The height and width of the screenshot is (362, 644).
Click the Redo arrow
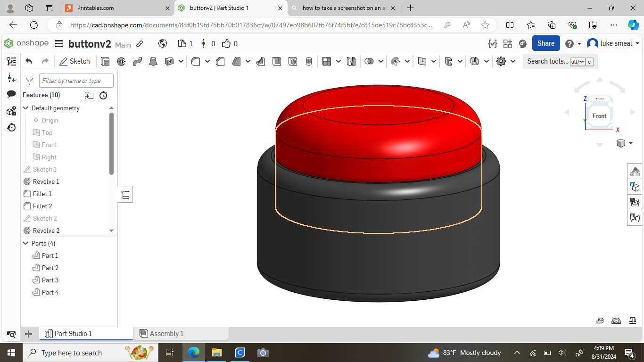click(45, 61)
